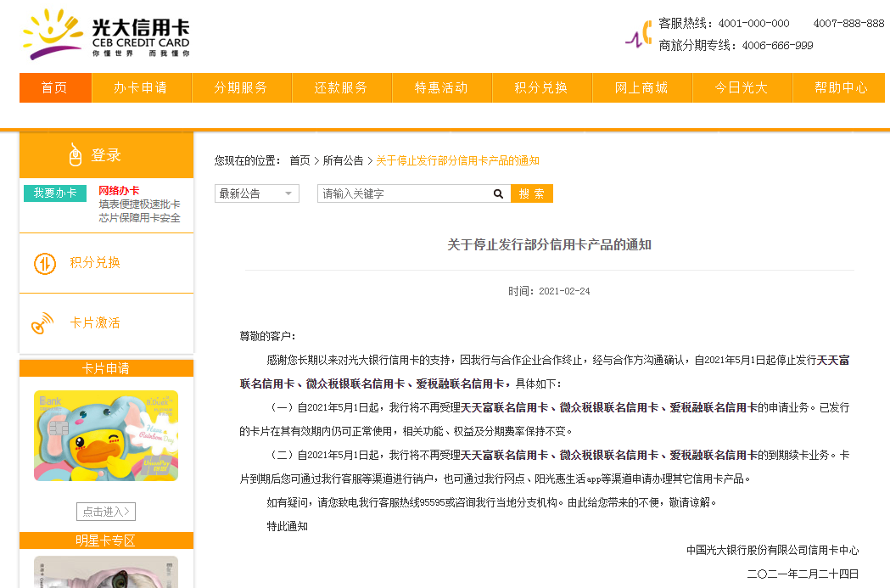Go to the 首页 navigation tab

[55, 88]
